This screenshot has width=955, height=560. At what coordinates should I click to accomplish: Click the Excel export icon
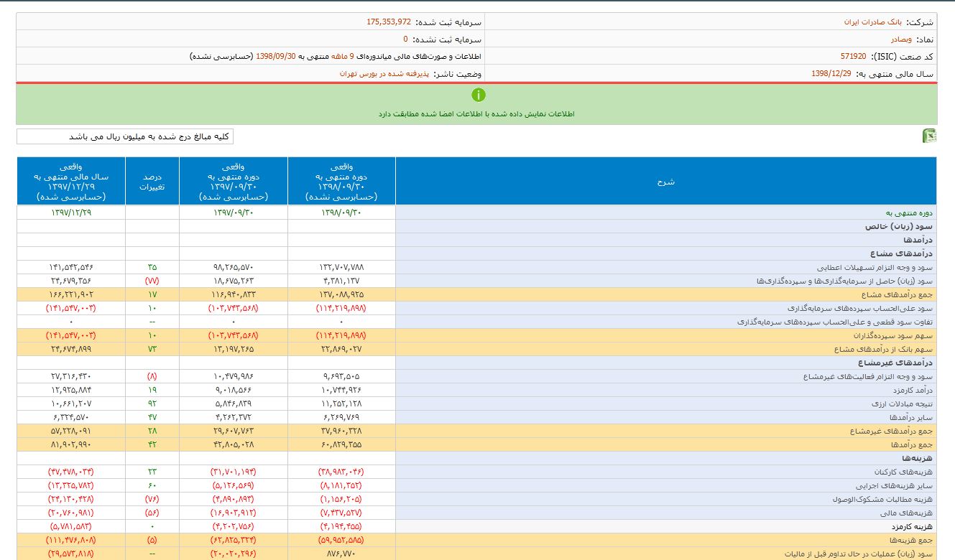pos(928,136)
